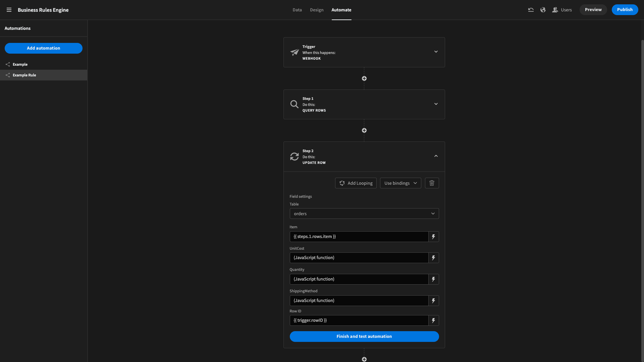This screenshot has width=644, height=362.
Task: Open bindings via Item field lightning icon
Action: [433, 237]
